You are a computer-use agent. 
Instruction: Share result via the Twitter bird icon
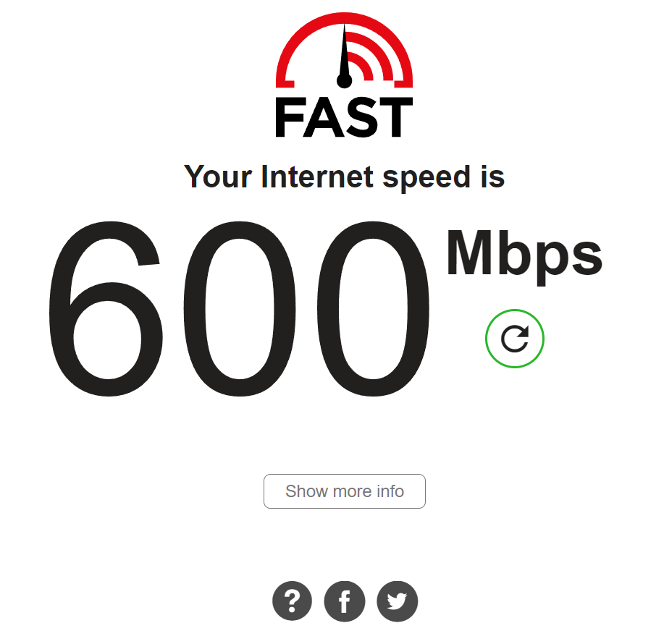[398, 601]
